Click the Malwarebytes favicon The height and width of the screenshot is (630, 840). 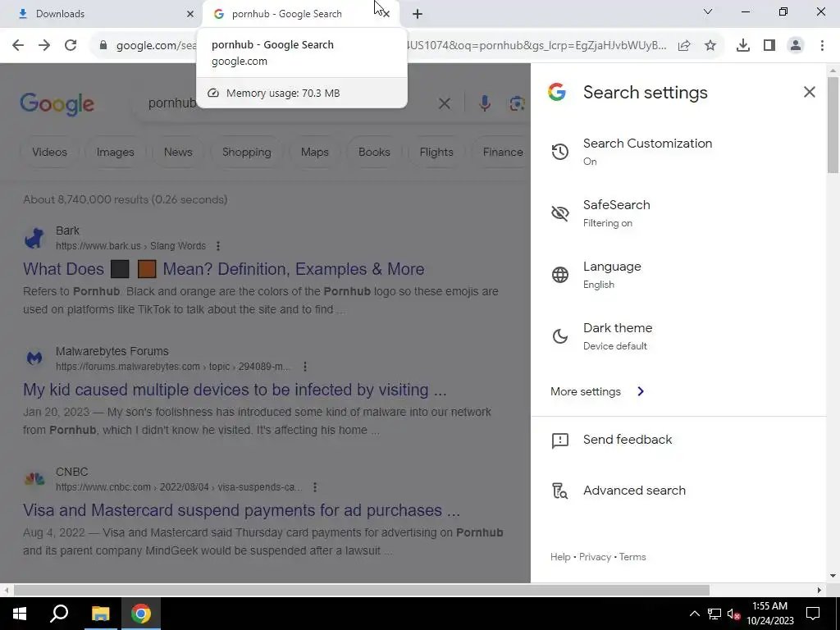[x=34, y=358]
